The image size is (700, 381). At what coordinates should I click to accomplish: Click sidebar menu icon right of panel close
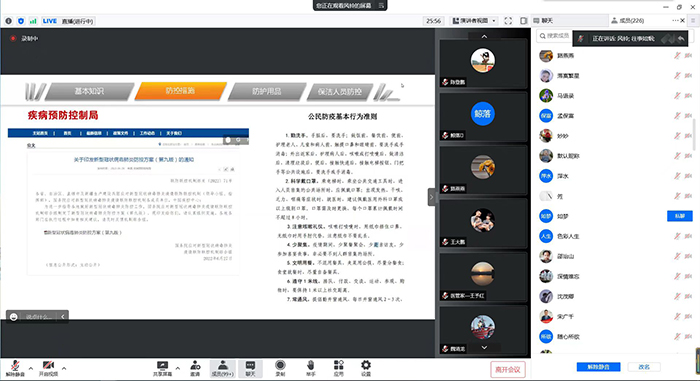click(693, 21)
